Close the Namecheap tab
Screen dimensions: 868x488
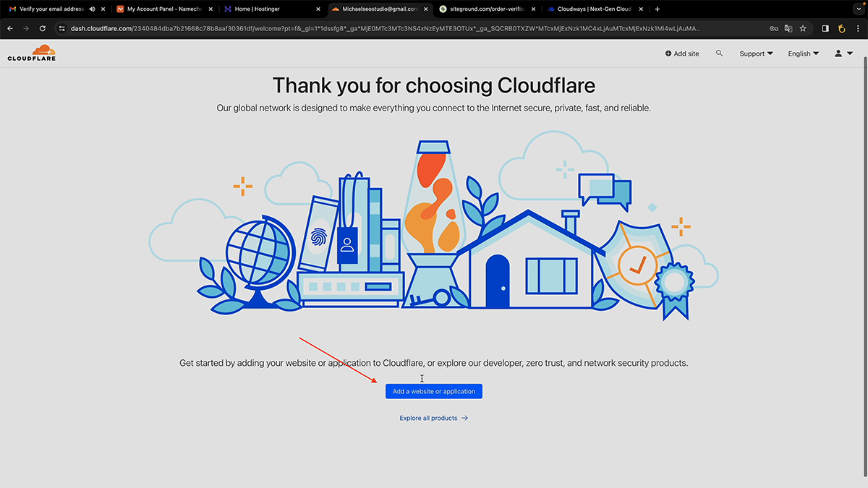pos(210,9)
